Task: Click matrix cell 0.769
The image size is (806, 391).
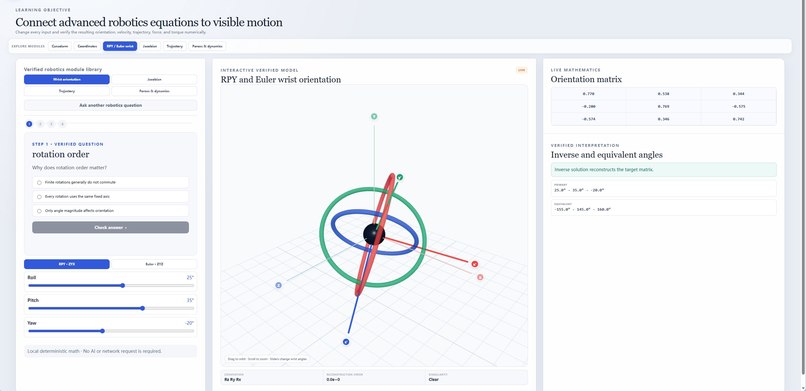Action: click(664, 106)
